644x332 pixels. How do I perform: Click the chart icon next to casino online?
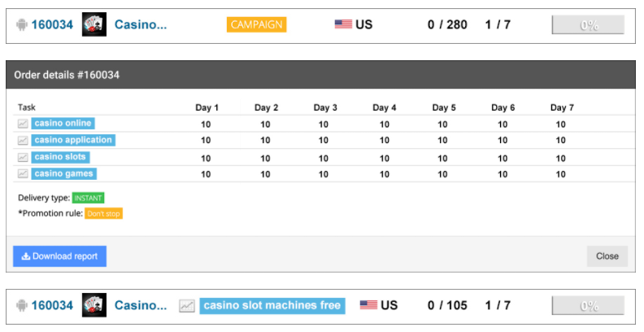(23, 123)
